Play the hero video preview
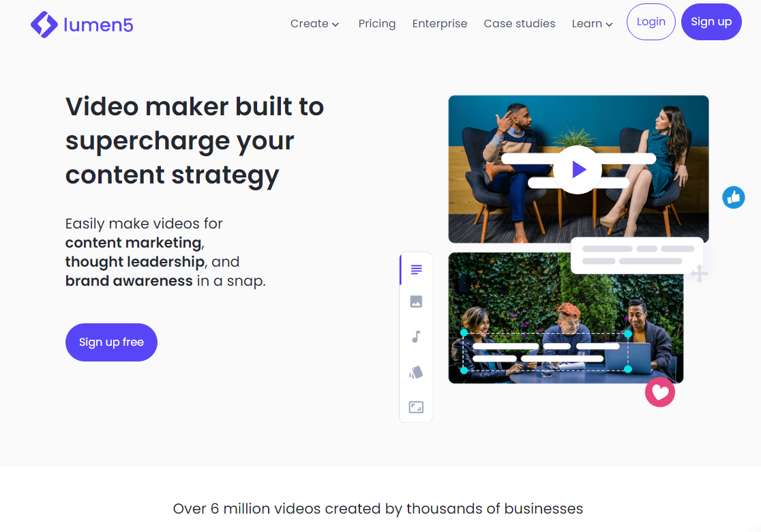 [x=578, y=170]
